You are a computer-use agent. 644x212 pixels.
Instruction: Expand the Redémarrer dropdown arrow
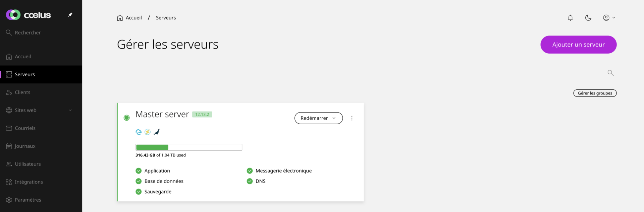[x=334, y=118]
